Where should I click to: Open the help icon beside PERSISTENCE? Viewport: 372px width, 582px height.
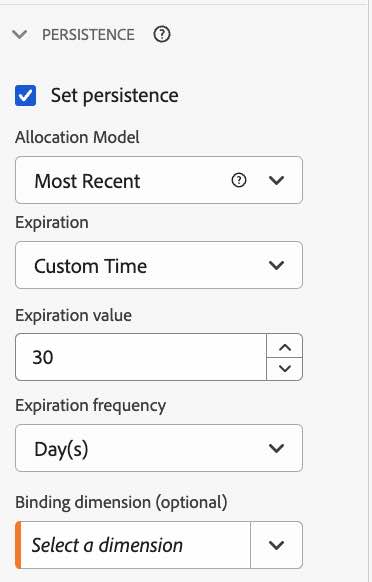(162, 35)
